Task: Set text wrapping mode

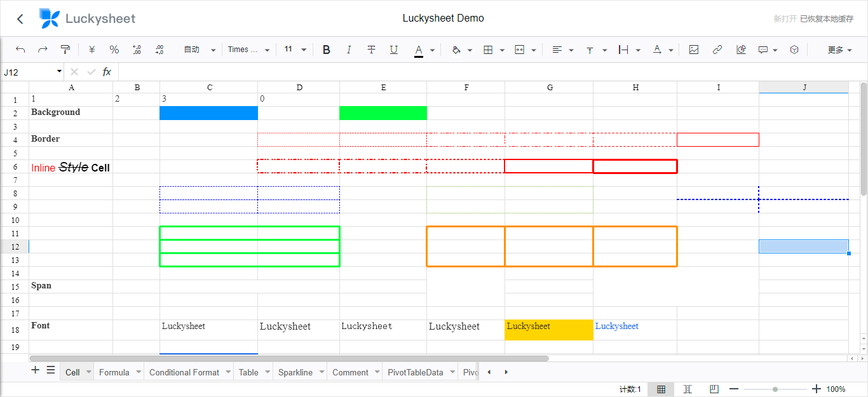Action: (624, 50)
